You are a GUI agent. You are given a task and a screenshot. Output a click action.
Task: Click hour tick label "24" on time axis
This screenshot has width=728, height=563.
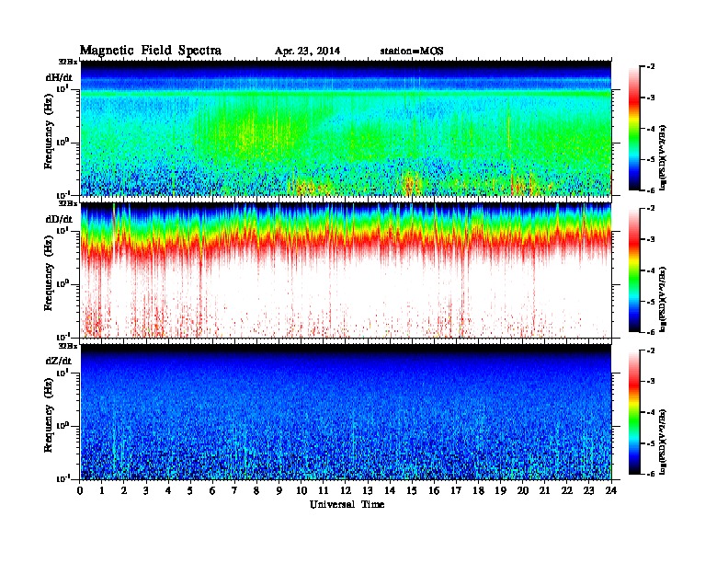[611, 491]
